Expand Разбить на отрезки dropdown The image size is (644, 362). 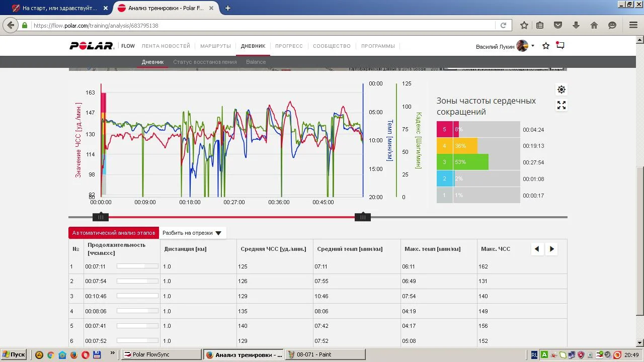tap(192, 233)
